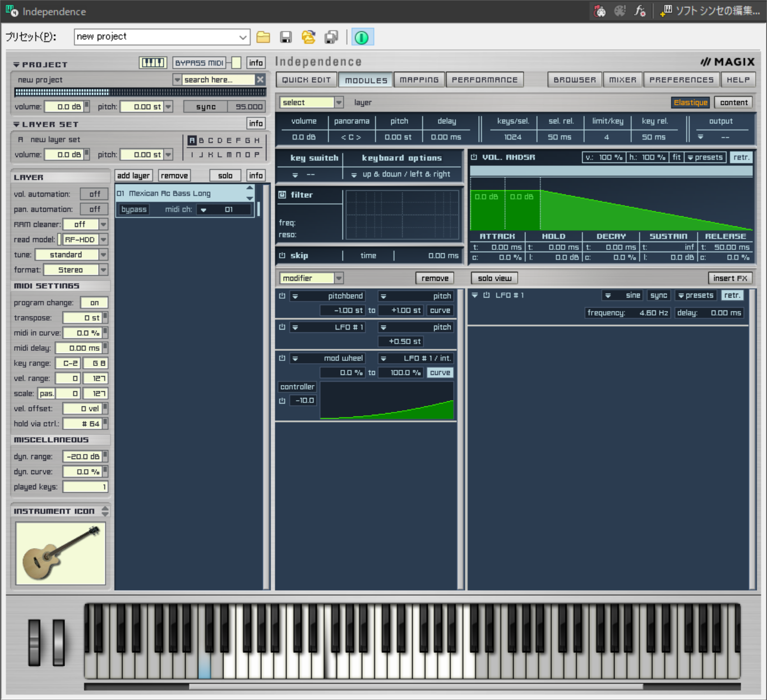
Task: Open the format Stereo dropdown
Action: [103, 270]
